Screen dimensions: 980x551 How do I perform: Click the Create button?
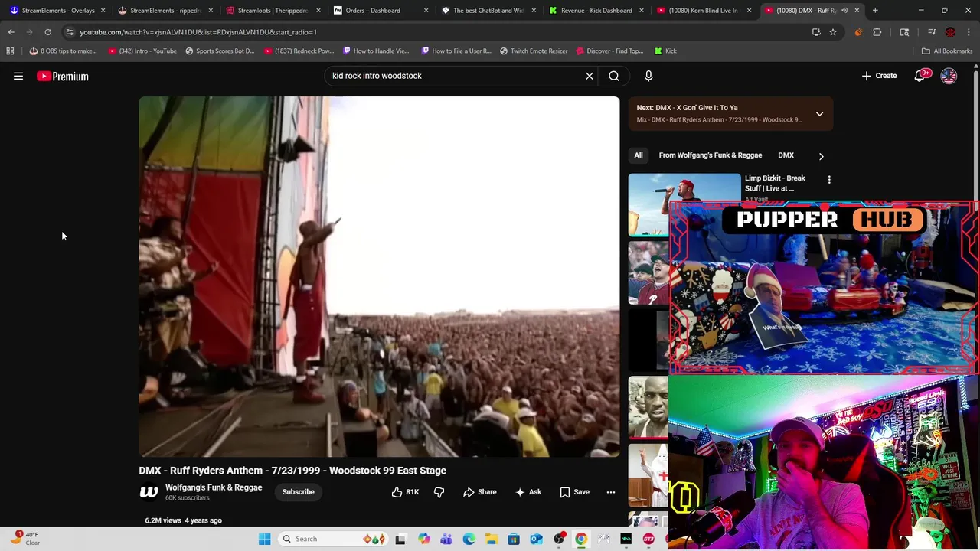pos(879,76)
